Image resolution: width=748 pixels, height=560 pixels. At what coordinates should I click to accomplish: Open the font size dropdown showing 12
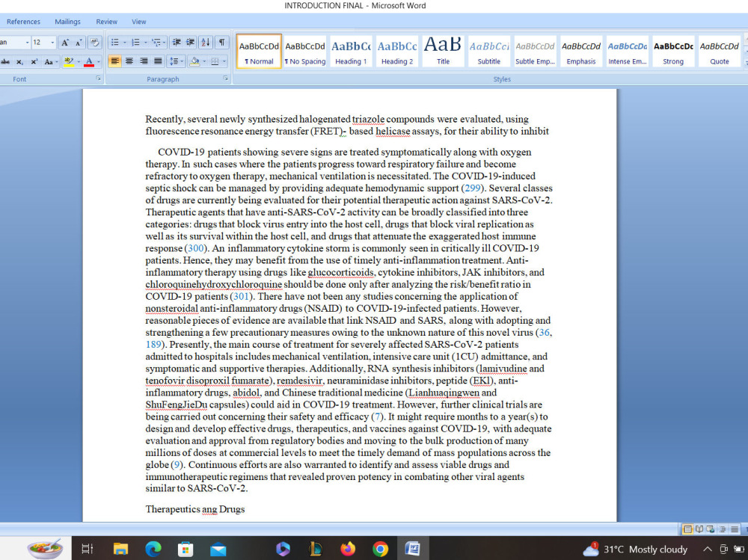52,43
